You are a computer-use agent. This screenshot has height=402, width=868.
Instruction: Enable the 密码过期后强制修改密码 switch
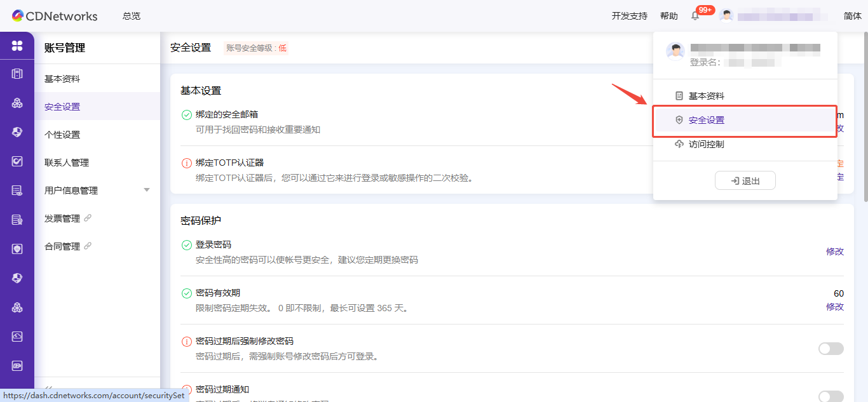coord(831,348)
